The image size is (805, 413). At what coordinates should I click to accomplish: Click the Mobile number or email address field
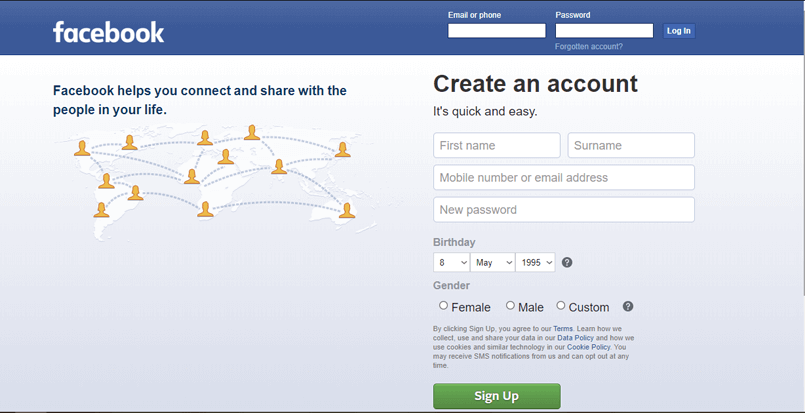[563, 178]
